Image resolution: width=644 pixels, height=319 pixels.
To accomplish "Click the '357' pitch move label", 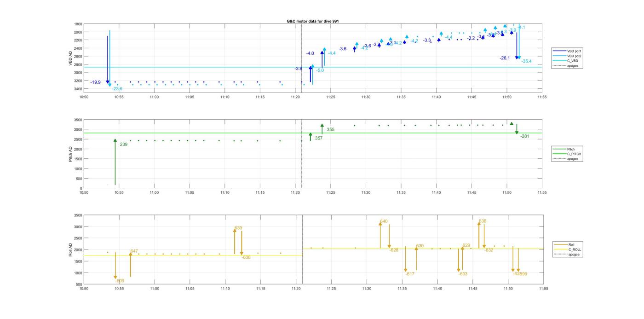I will coord(319,138).
